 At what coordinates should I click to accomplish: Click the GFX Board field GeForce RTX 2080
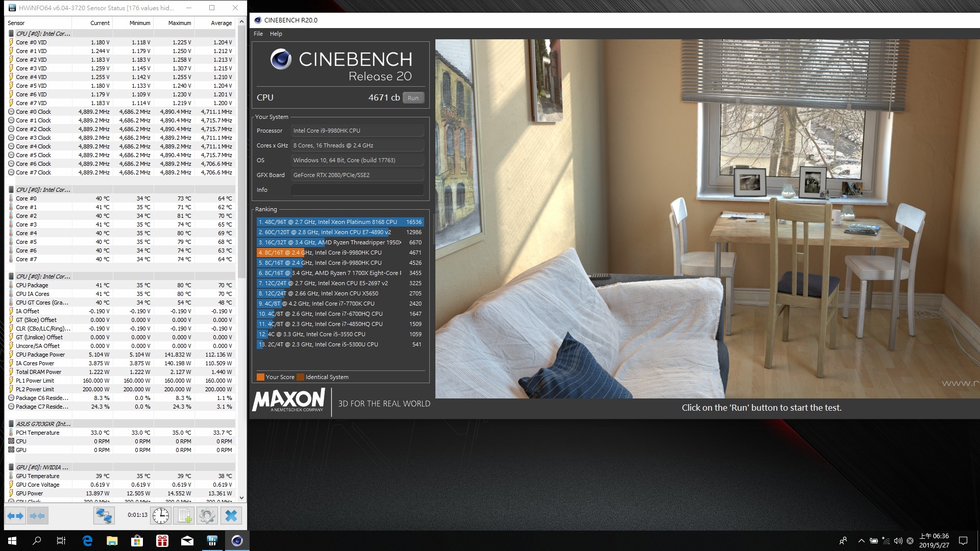pos(357,175)
